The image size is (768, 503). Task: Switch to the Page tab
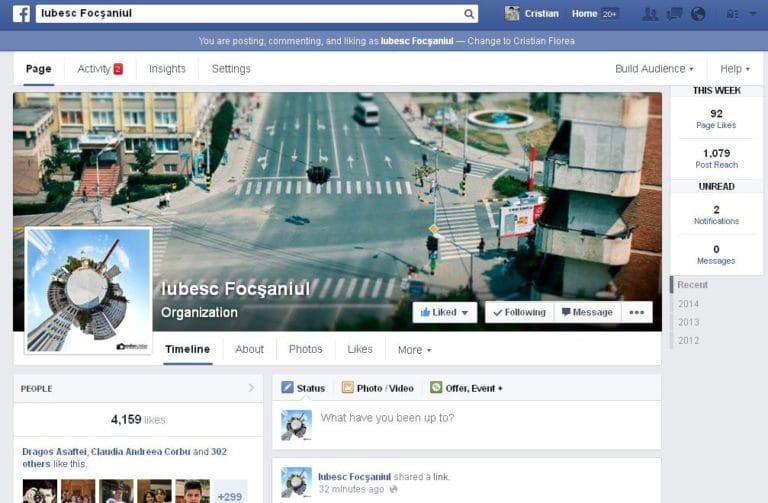pos(39,69)
